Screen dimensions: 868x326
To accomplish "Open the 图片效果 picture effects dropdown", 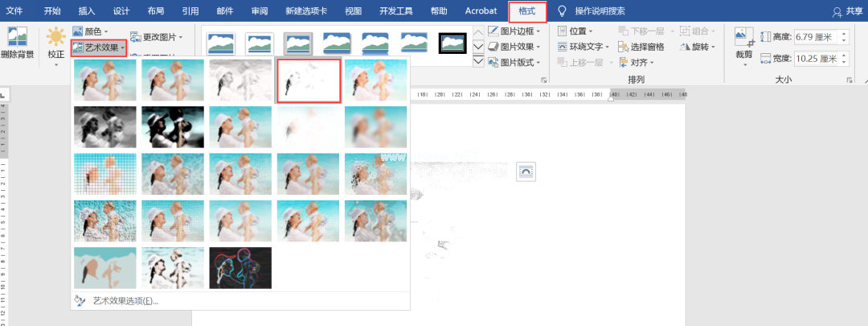I will 514,47.
